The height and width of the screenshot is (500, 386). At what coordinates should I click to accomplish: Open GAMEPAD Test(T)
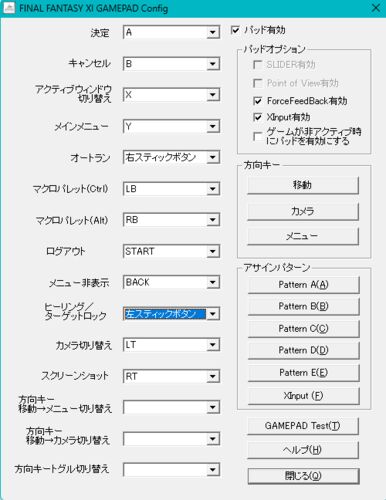pos(303,426)
